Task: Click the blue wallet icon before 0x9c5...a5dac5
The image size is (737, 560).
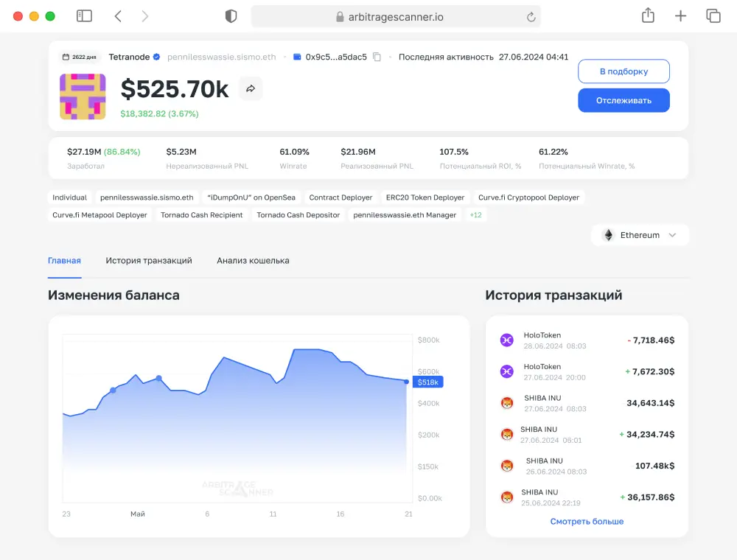Action: point(296,56)
